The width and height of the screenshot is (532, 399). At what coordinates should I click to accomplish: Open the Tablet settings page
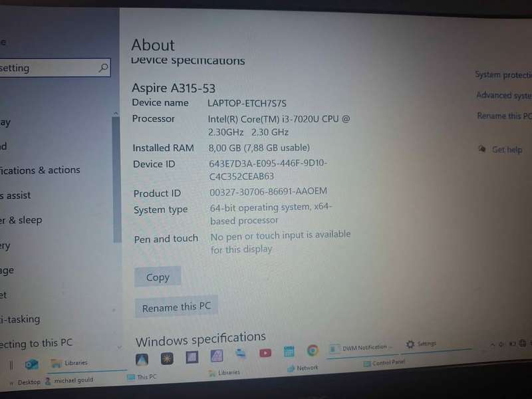tap(3, 295)
